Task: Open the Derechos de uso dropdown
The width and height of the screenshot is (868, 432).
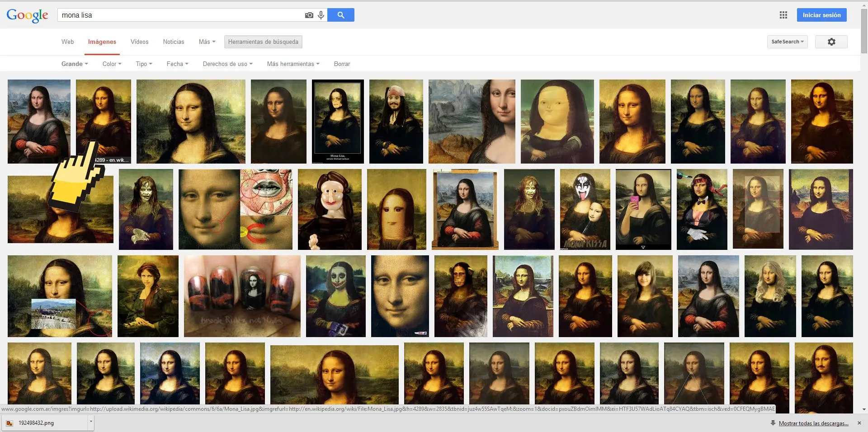Action: (x=227, y=64)
